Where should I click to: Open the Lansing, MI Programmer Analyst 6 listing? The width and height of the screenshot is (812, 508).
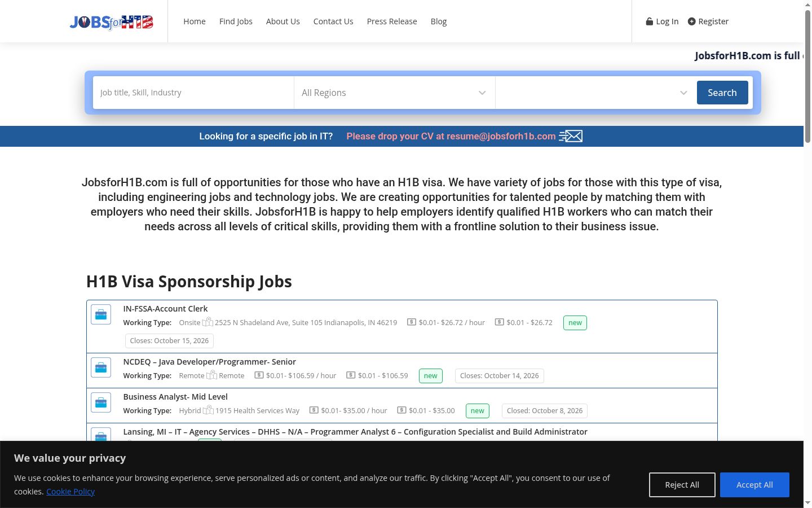(355, 432)
